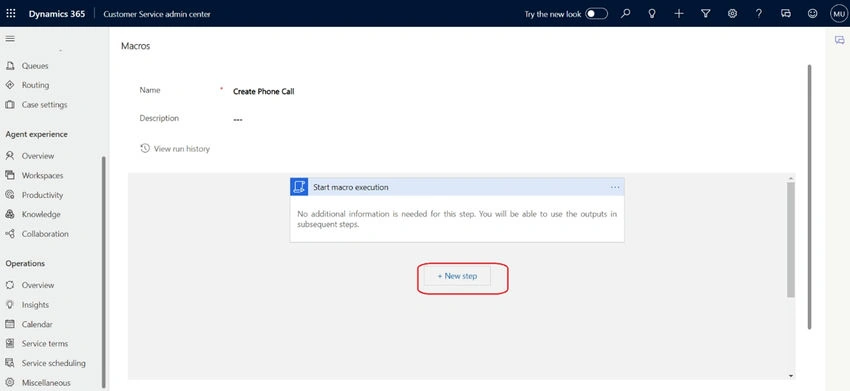Open Calendar in the sidebar

click(x=37, y=324)
